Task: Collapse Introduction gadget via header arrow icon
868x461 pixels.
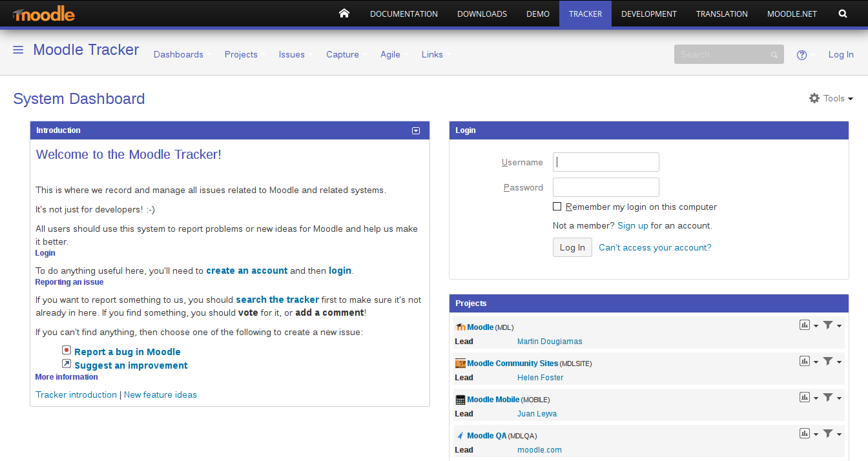Action: [x=416, y=130]
